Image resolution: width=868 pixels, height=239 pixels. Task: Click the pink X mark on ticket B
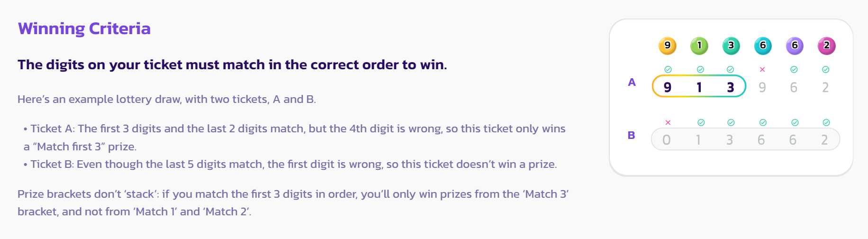point(668,123)
